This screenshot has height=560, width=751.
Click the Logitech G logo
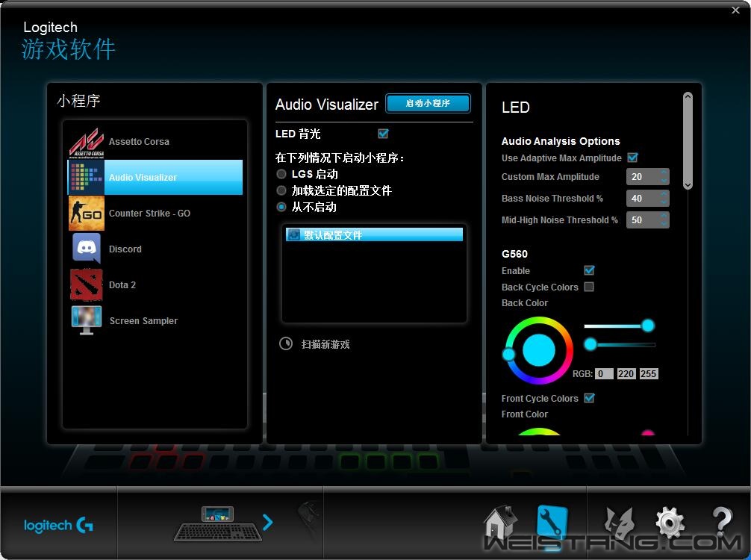coord(58,526)
